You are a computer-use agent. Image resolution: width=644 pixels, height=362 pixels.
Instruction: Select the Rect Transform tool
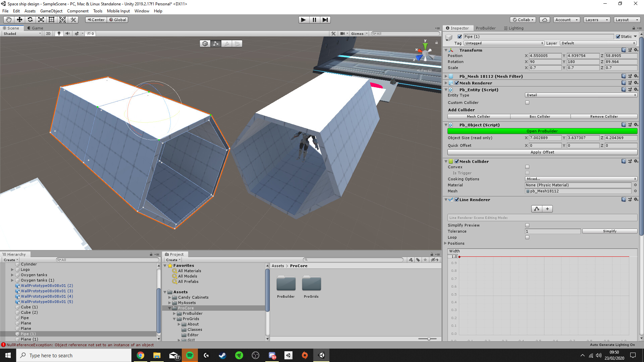coord(51,19)
